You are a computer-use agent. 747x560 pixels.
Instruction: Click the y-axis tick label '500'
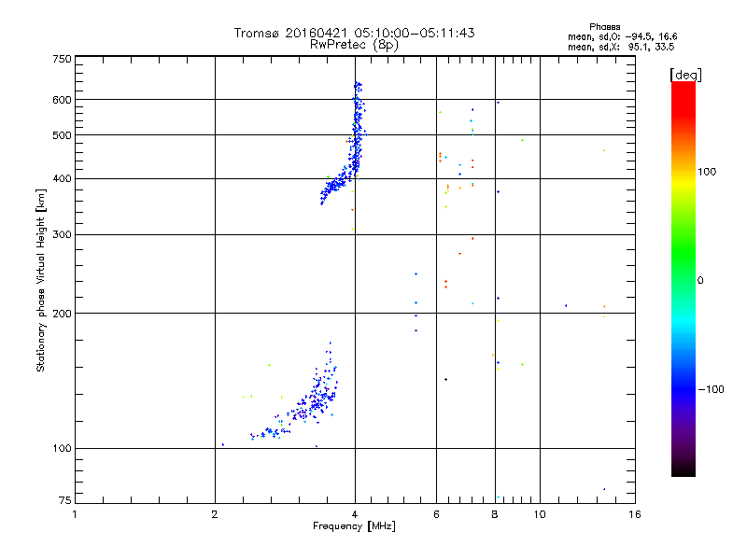tap(62, 135)
